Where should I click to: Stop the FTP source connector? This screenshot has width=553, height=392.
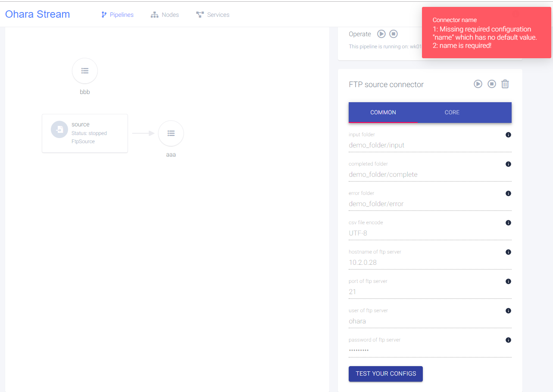(492, 84)
